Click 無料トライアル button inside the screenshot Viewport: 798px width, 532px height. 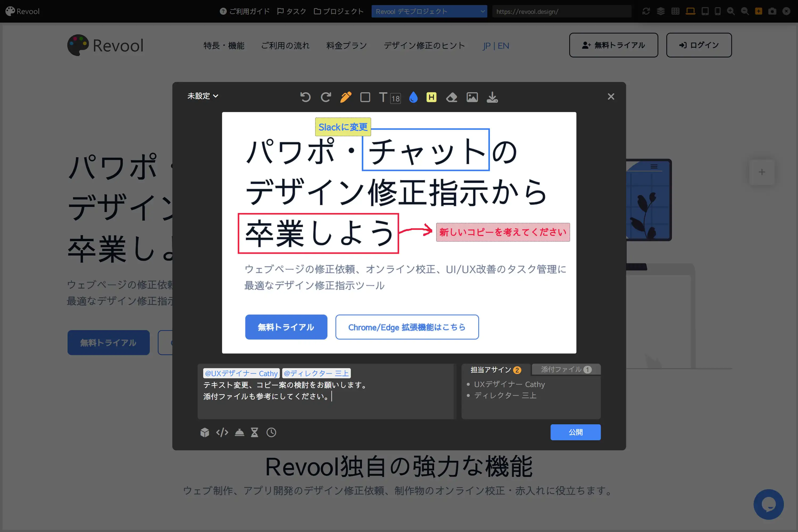point(286,327)
